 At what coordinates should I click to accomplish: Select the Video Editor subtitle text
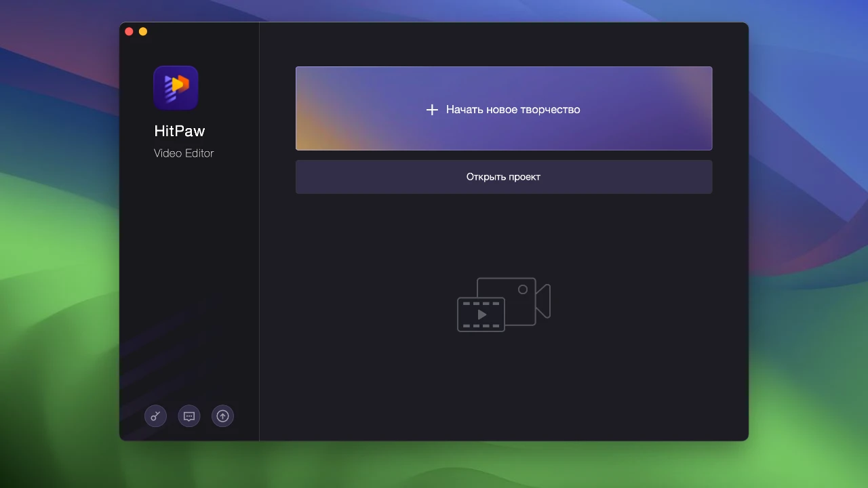click(184, 153)
